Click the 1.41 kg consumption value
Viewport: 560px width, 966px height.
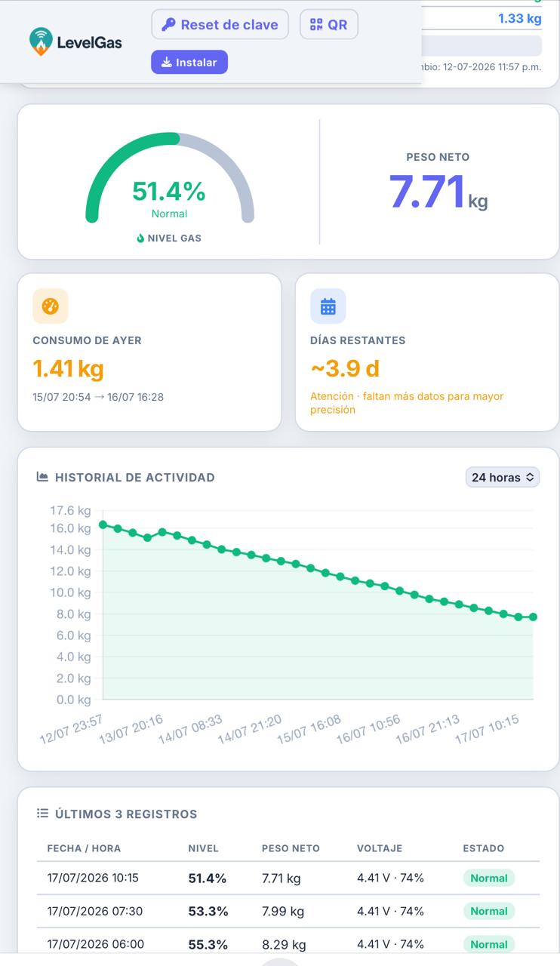68,368
